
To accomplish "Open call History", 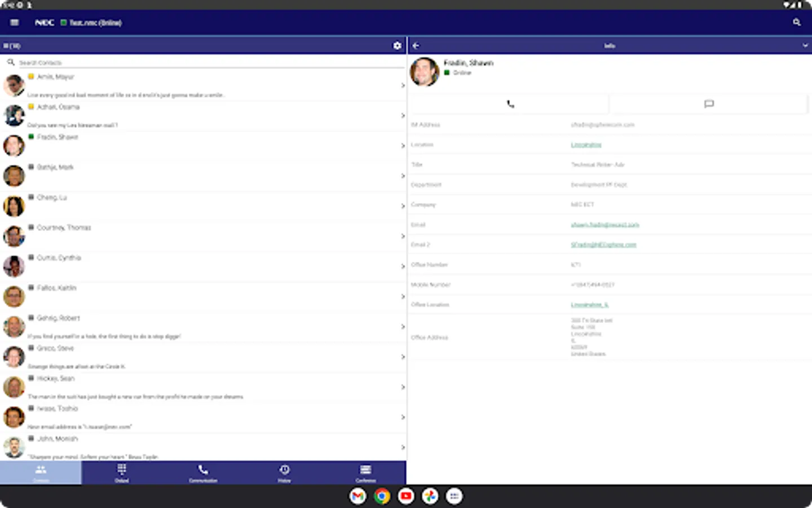I will coord(284,472).
